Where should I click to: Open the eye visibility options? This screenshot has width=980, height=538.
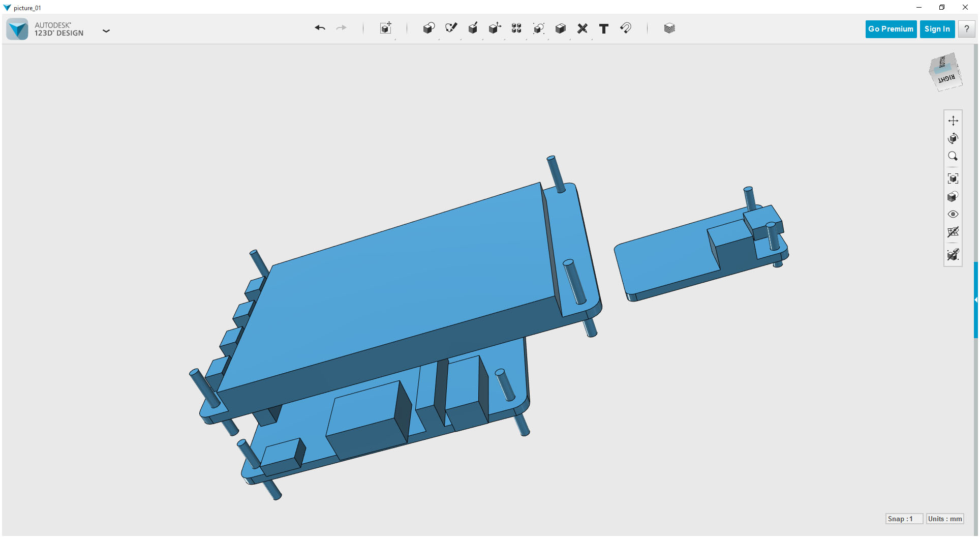(x=953, y=214)
